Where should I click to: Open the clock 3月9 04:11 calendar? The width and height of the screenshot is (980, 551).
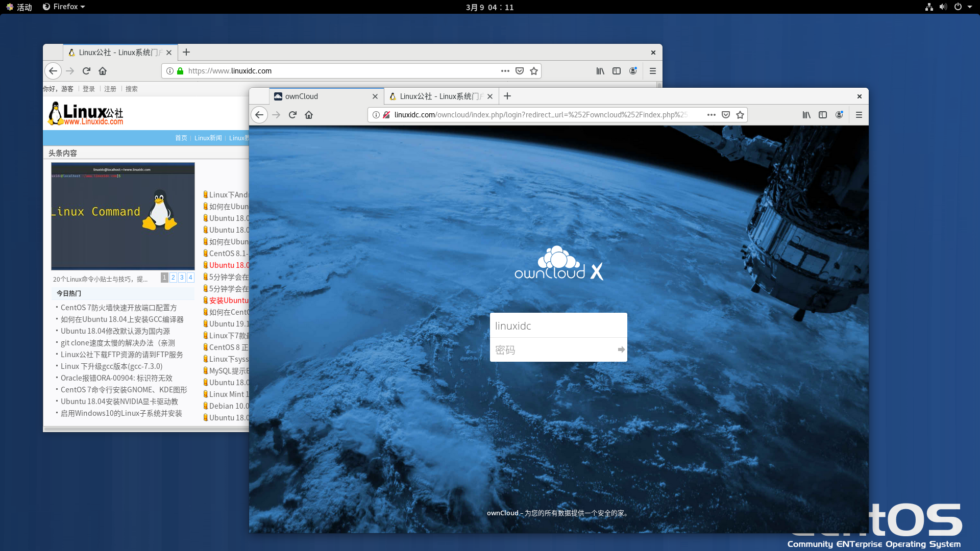click(489, 7)
